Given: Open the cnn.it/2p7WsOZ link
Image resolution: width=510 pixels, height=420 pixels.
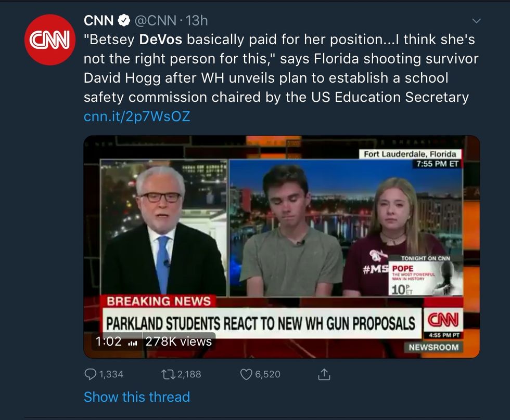Looking at the screenshot, I should point(137,116).
